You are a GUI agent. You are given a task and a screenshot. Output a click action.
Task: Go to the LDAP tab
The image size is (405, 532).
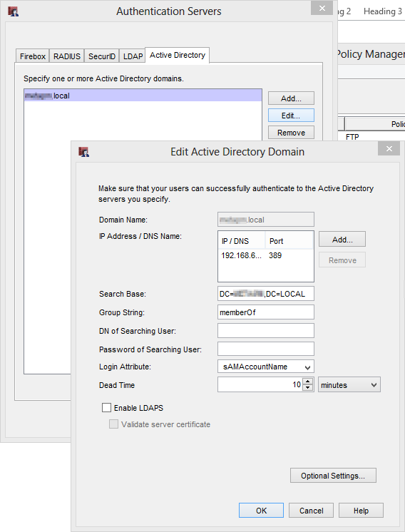pos(133,56)
